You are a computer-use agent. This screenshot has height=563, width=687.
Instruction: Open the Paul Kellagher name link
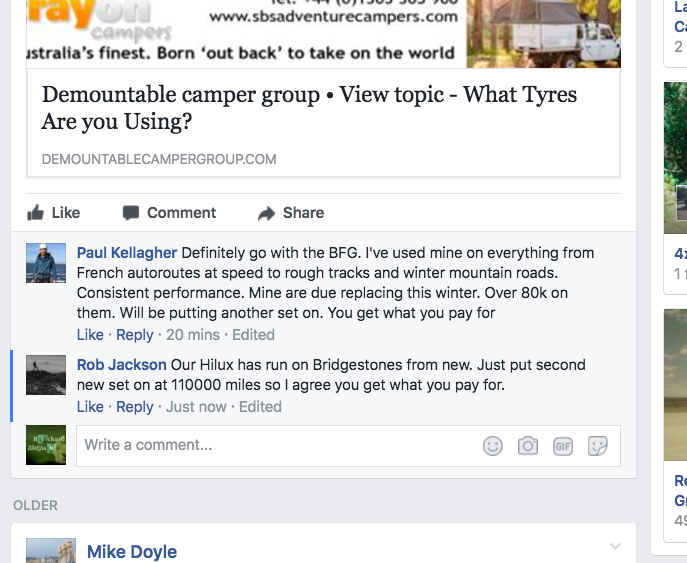[127, 253]
